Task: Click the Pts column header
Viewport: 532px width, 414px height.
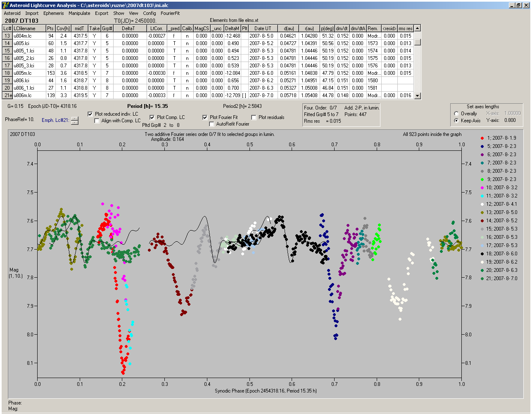Action: (x=50, y=29)
